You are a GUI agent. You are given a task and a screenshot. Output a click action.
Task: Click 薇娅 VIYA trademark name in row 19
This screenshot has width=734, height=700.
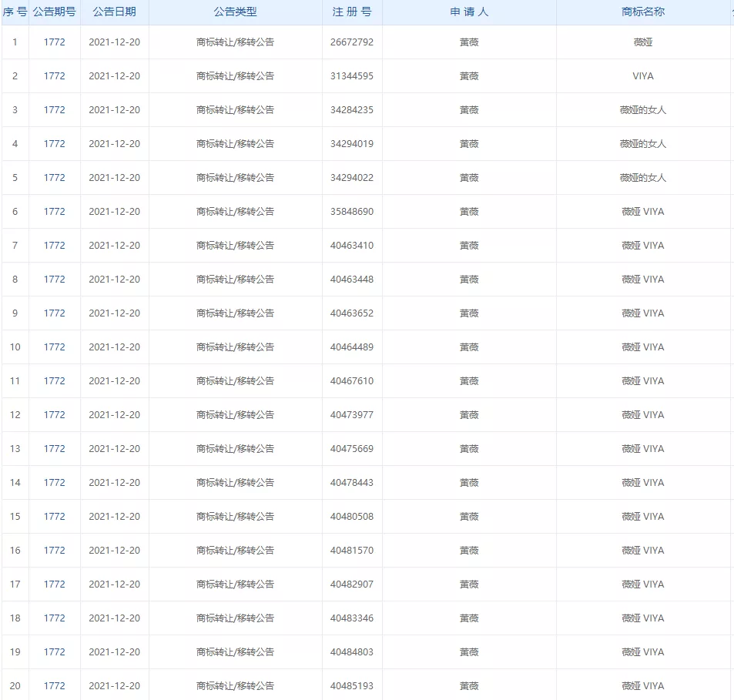643,652
